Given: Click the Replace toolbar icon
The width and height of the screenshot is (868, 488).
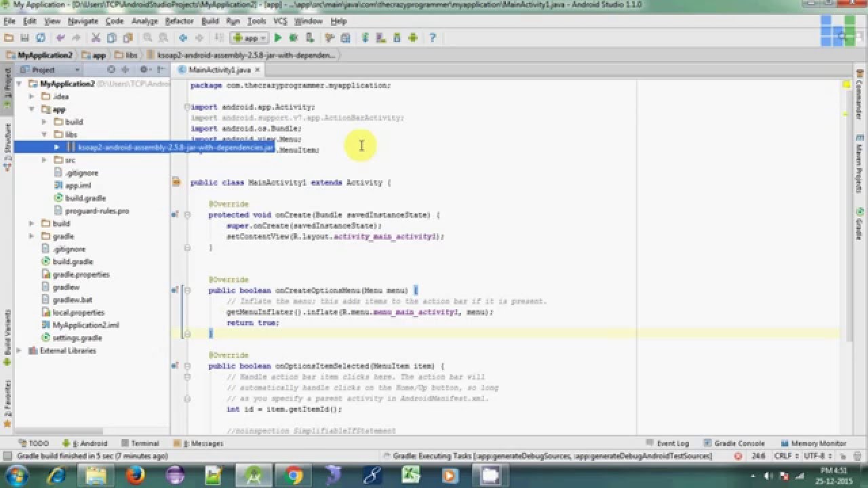Looking at the screenshot, I should click(162, 38).
